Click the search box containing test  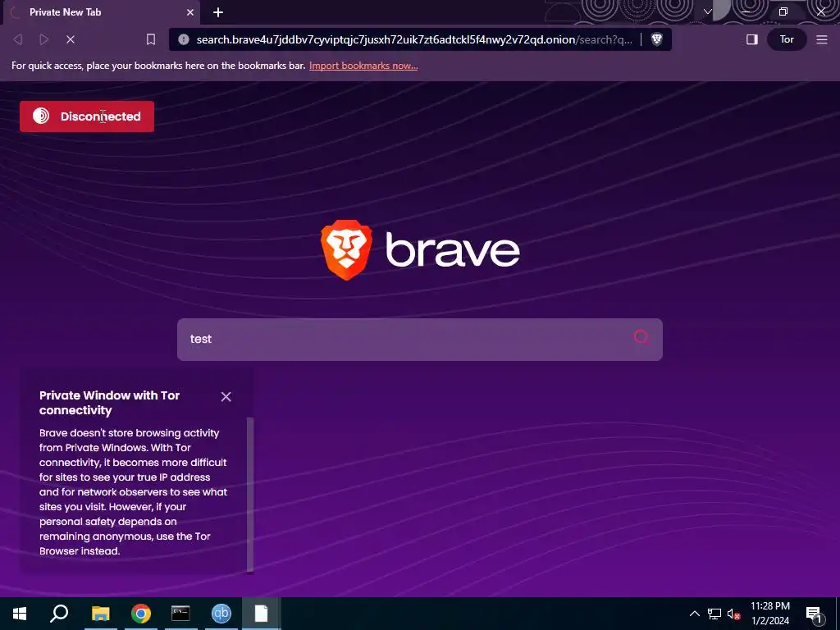pyautogui.click(x=420, y=339)
